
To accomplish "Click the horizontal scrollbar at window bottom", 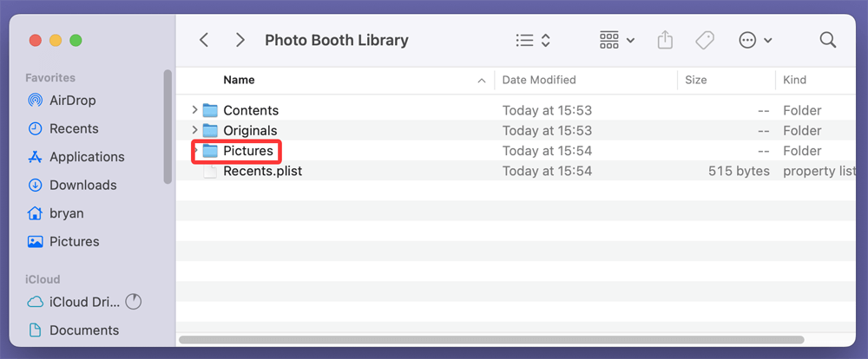I will [491, 339].
